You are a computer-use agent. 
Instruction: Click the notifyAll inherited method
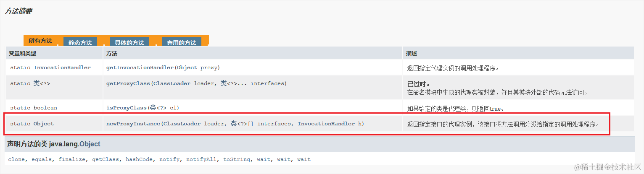[201, 159]
